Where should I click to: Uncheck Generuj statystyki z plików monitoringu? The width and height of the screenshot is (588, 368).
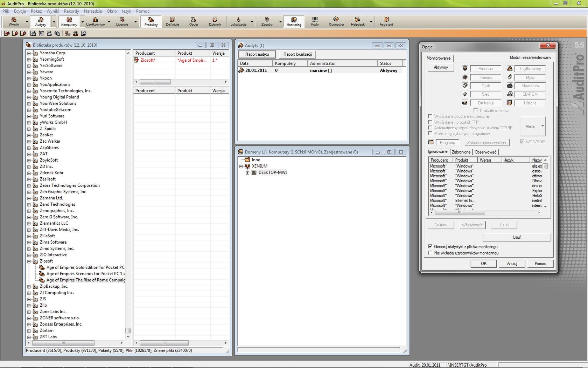(430, 246)
